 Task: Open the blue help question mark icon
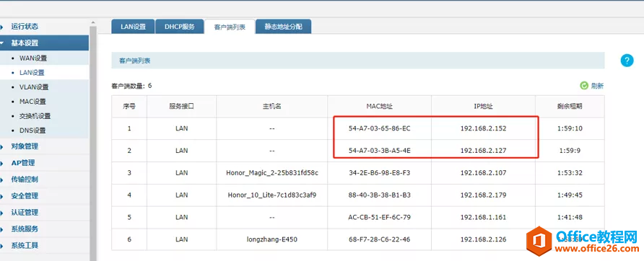(x=627, y=61)
